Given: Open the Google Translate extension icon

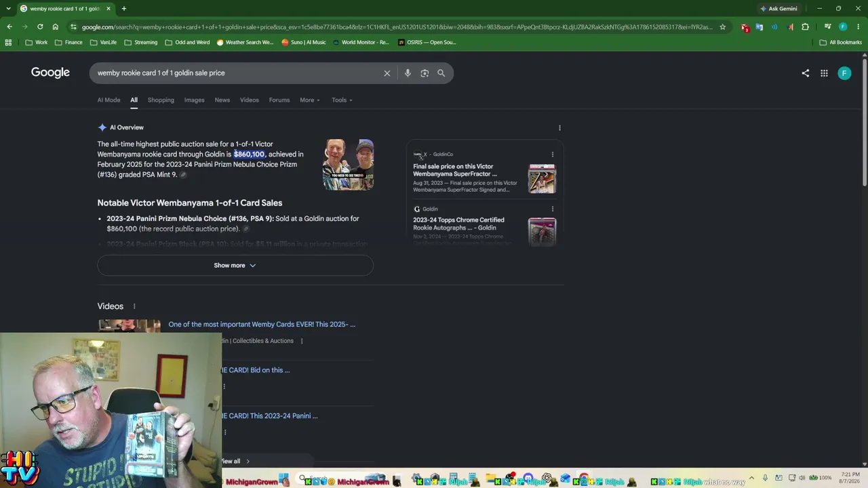Looking at the screenshot, I should point(759,27).
